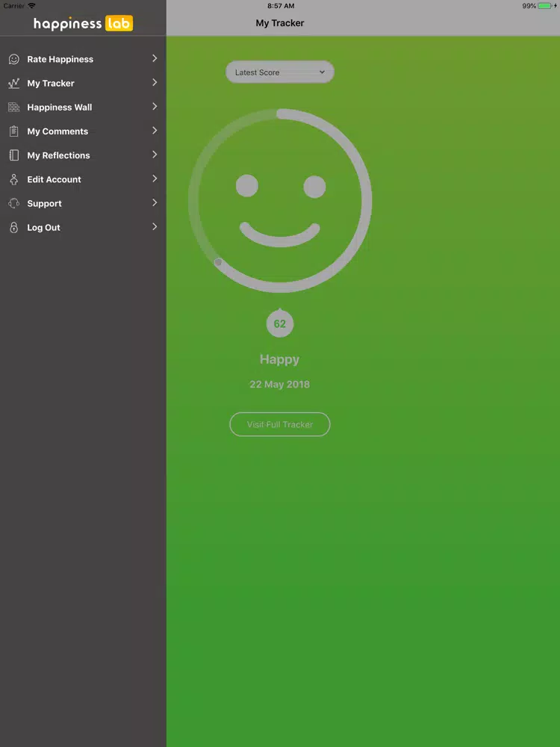Viewport: 560px width, 747px height.
Task: Click the Wi-Fi icon in status bar
Action: (31, 6)
